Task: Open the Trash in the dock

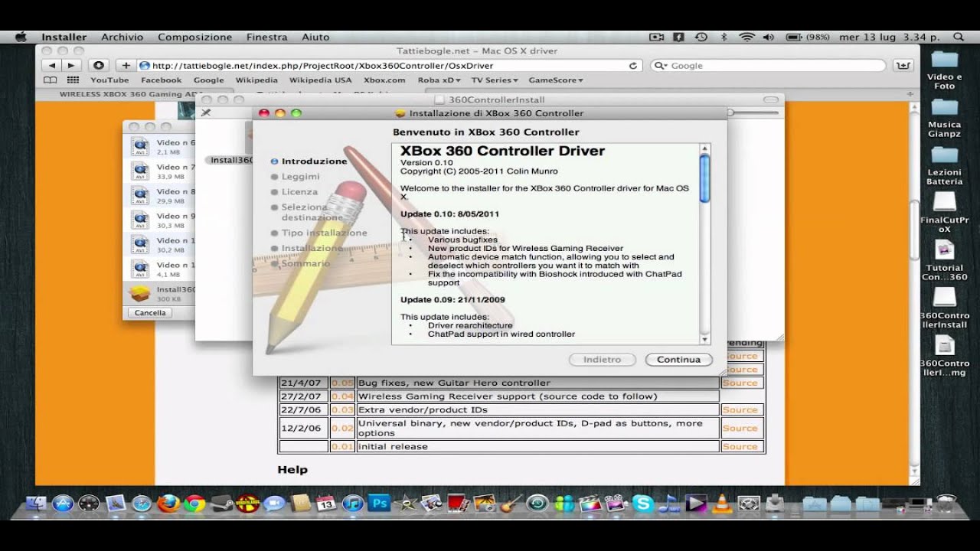Action: (946, 503)
